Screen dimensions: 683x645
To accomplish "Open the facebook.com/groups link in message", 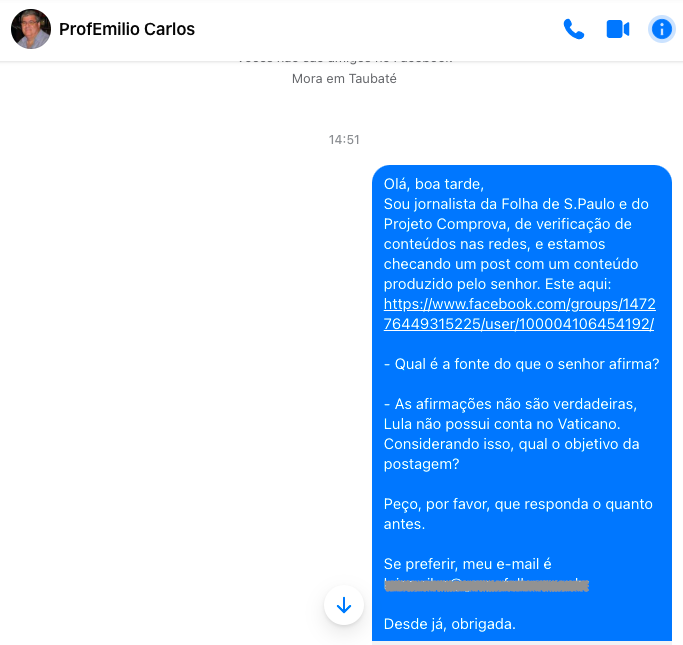I will (x=519, y=314).
